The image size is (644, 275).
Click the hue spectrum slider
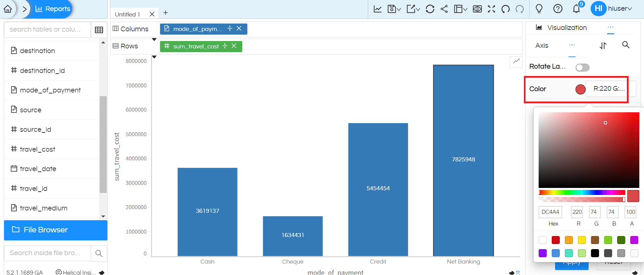click(x=582, y=193)
